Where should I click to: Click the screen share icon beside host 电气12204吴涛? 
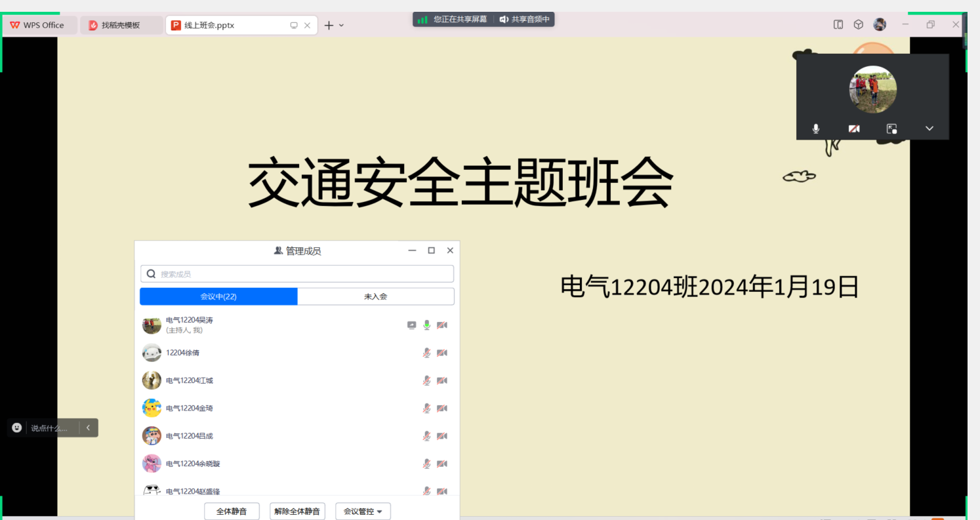coord(411,325)
